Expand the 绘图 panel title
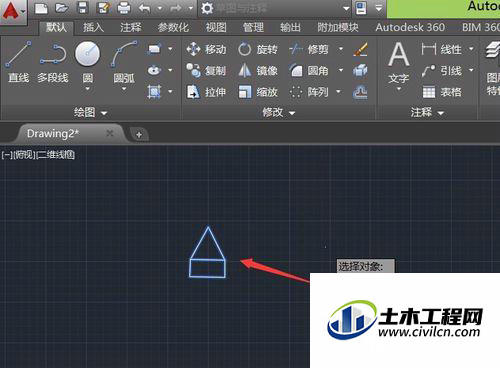The image size is (500, 368). click(x=90, y=113)
